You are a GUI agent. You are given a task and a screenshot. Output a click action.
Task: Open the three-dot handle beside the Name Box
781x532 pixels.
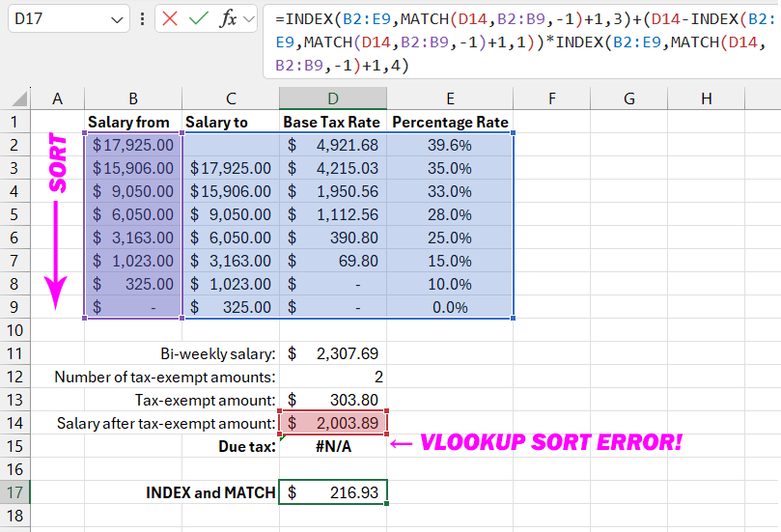(x=143, y=19)
